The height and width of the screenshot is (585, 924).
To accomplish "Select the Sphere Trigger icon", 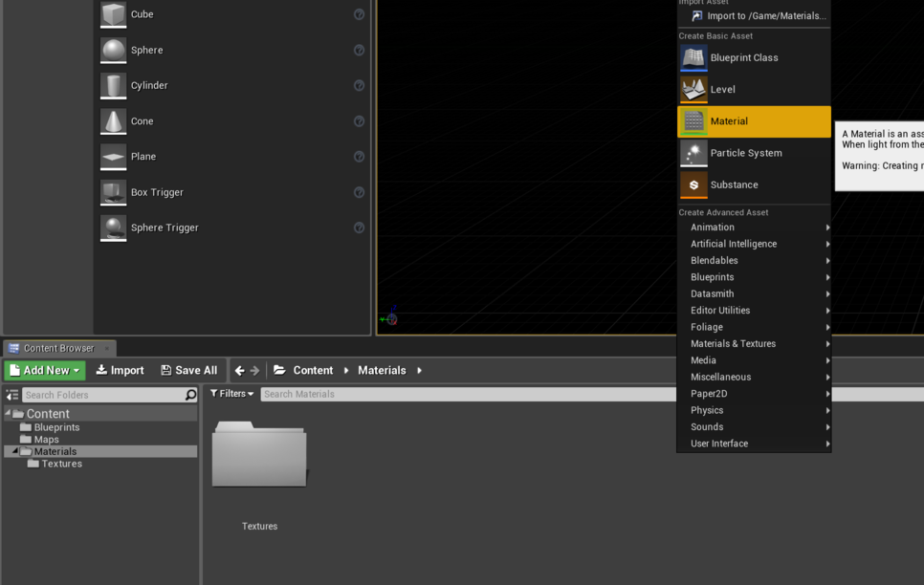I will [113, 228].
